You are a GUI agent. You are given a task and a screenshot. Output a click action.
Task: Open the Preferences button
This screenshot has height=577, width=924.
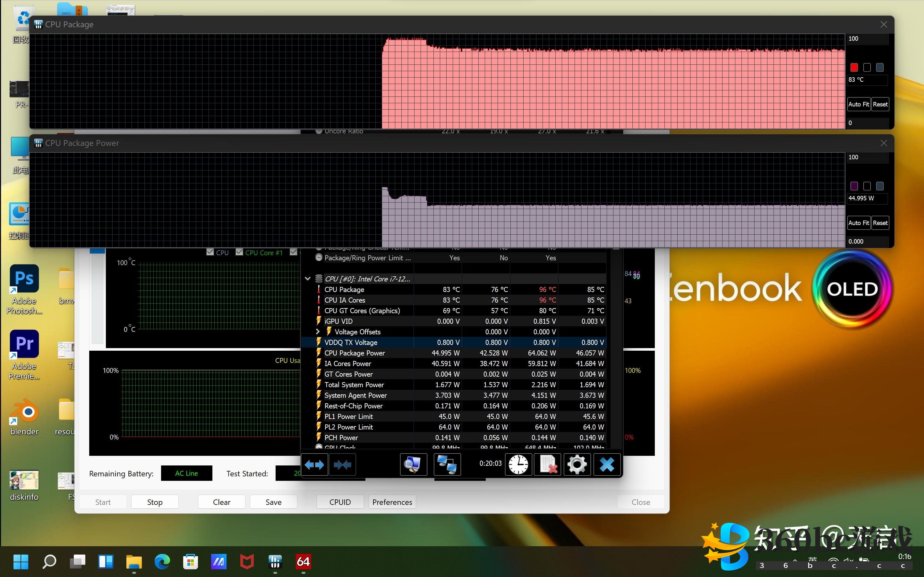(392, 502)
